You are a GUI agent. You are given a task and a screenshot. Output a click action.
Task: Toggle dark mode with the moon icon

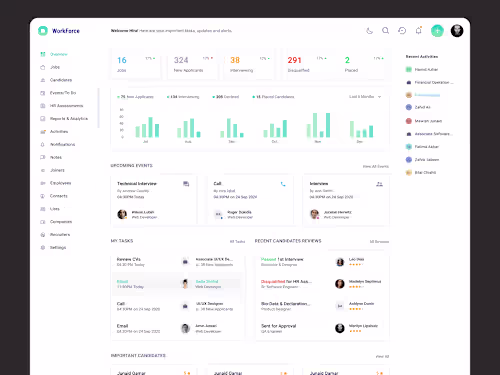pyautogui.click(x=369, y=31)
